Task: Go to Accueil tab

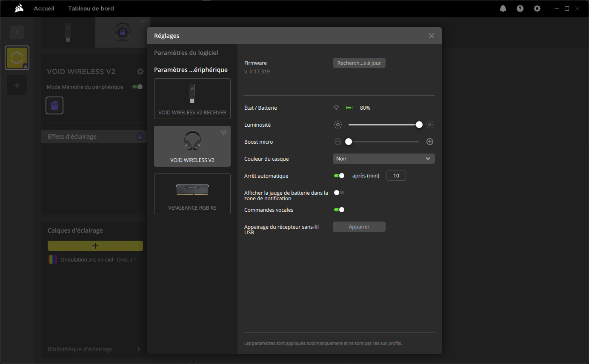Action: pyautogui.click(x=44, y=9)
